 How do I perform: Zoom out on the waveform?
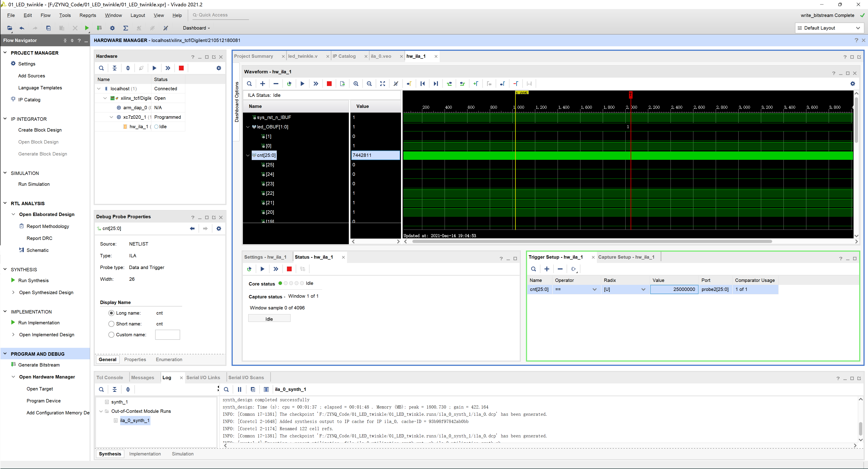[x=369, y=84]
